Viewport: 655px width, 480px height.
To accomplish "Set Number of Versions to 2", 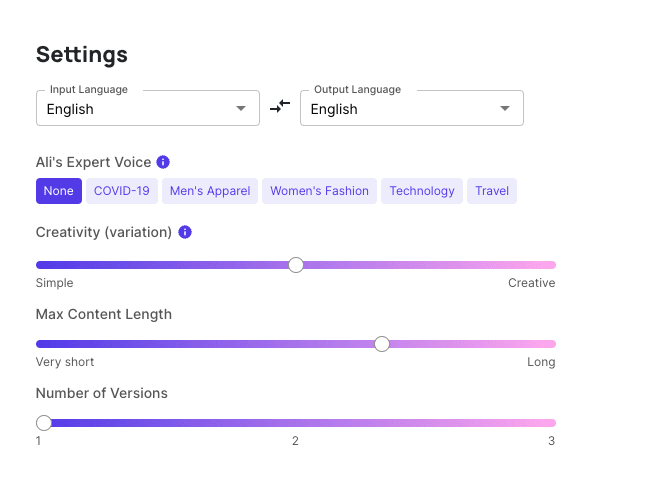I will [296, 423].
